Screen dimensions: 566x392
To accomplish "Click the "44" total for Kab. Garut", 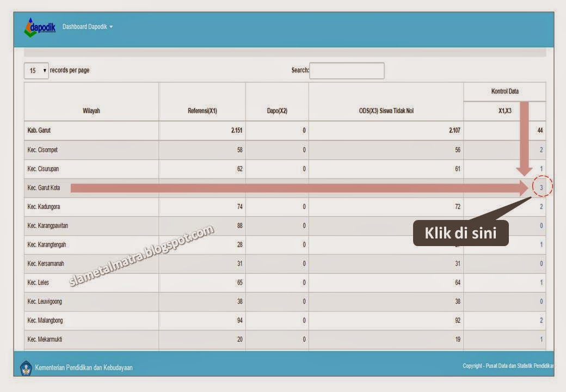I will (541, 131).
